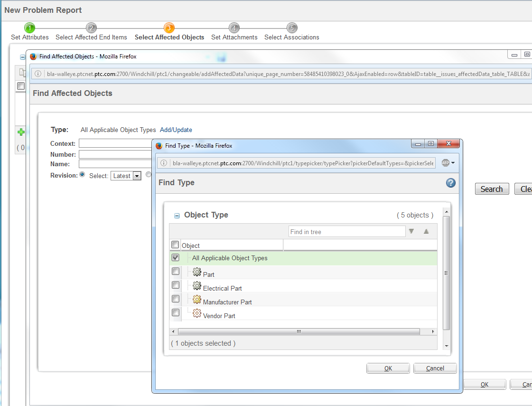Click the Electrical Part gear icon

click(197, 286)
